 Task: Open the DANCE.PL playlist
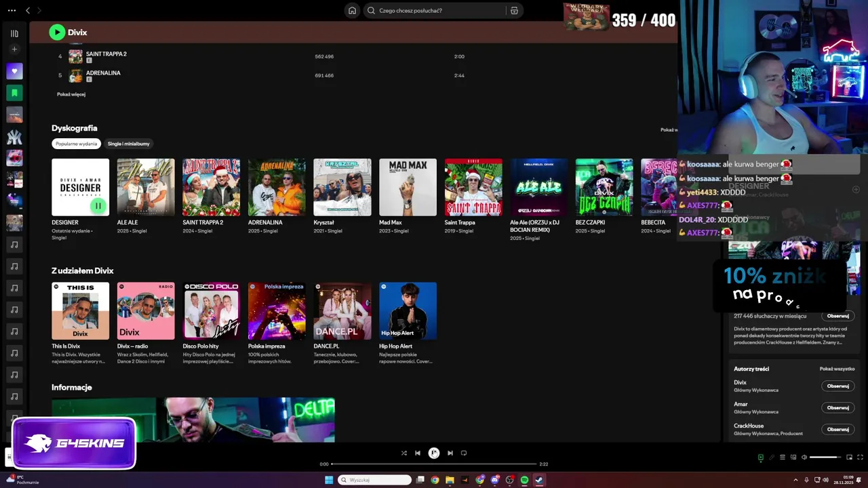342,310
